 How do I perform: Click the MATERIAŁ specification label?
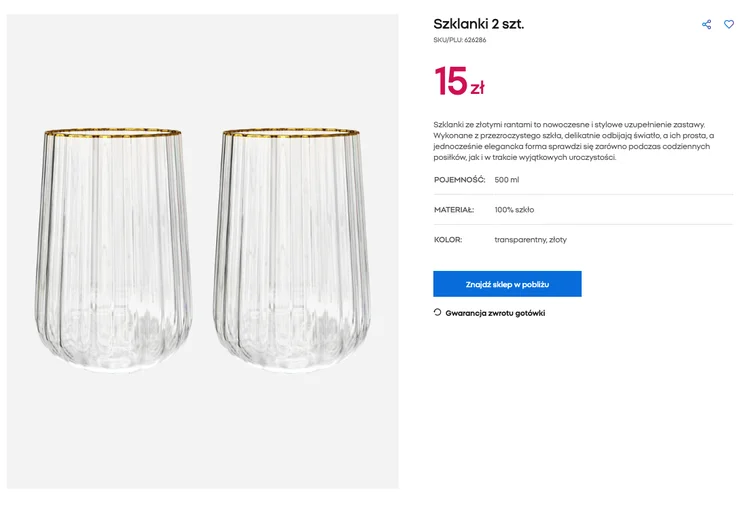tap(454, 210)
